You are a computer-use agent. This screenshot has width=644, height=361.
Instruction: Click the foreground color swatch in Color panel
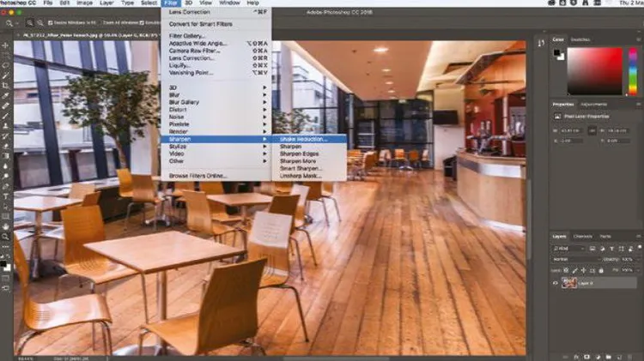556,52
